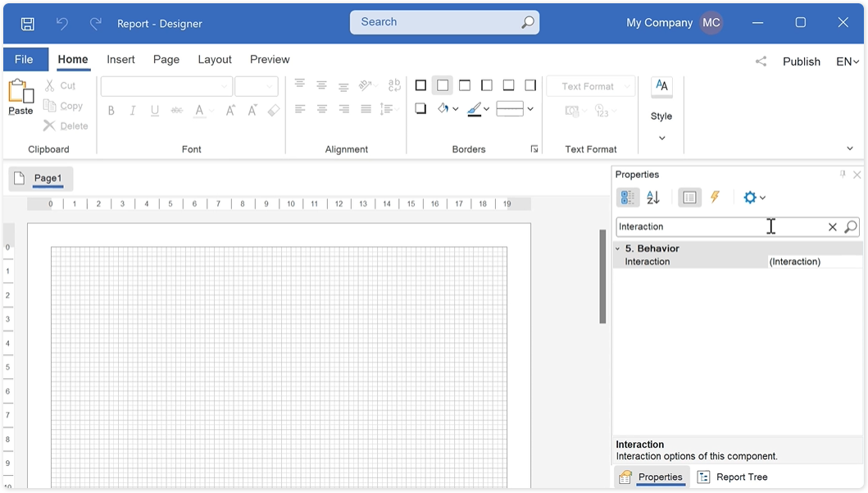This screenshot has height=493, width=868.
Task: Open the properties settings gear dropdown
Action: 754,197
